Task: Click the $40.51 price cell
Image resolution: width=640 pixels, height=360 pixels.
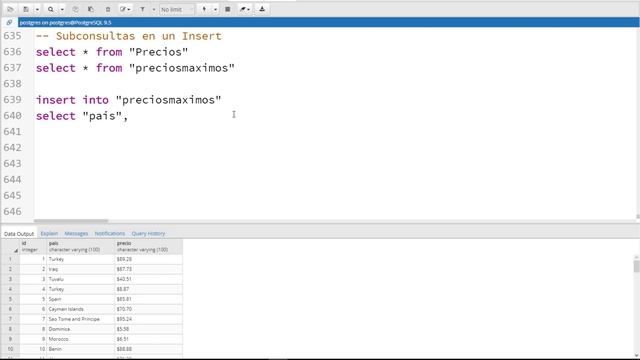Action: [149, 279]
